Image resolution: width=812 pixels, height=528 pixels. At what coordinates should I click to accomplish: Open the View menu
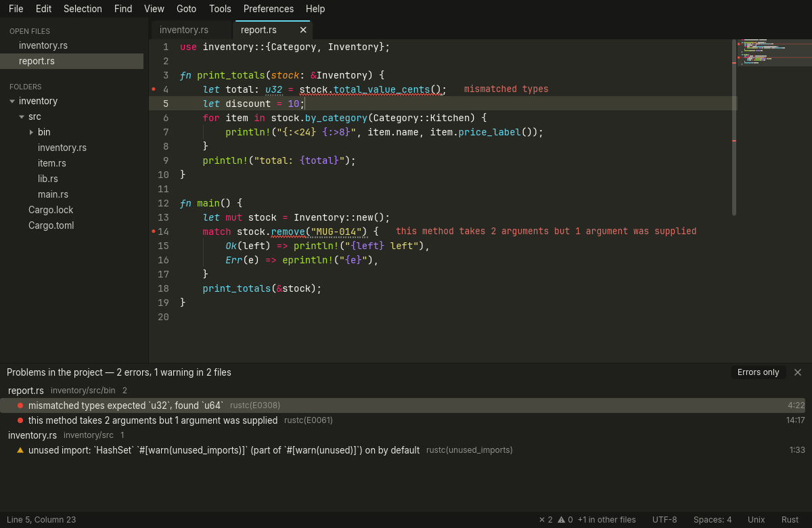tap(154, 9)
